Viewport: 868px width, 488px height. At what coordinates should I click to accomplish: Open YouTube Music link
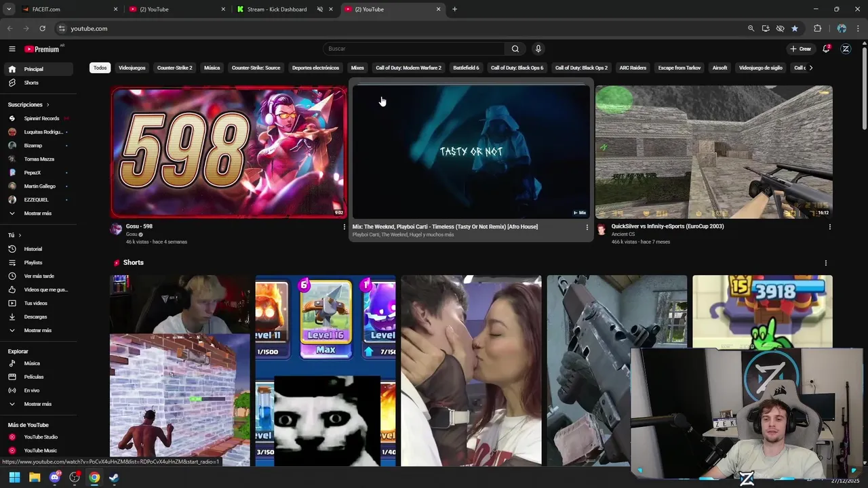(37, 451)
